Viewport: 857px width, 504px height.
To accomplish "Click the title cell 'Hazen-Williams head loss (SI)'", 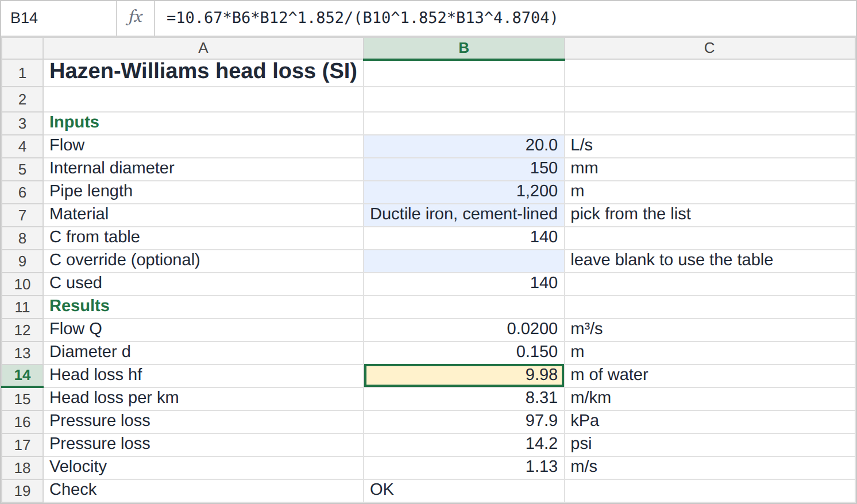I will 203,73.
